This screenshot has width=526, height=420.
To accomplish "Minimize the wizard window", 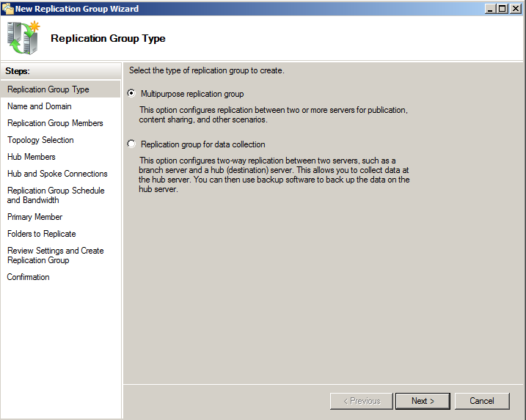I will pos(490,8).
